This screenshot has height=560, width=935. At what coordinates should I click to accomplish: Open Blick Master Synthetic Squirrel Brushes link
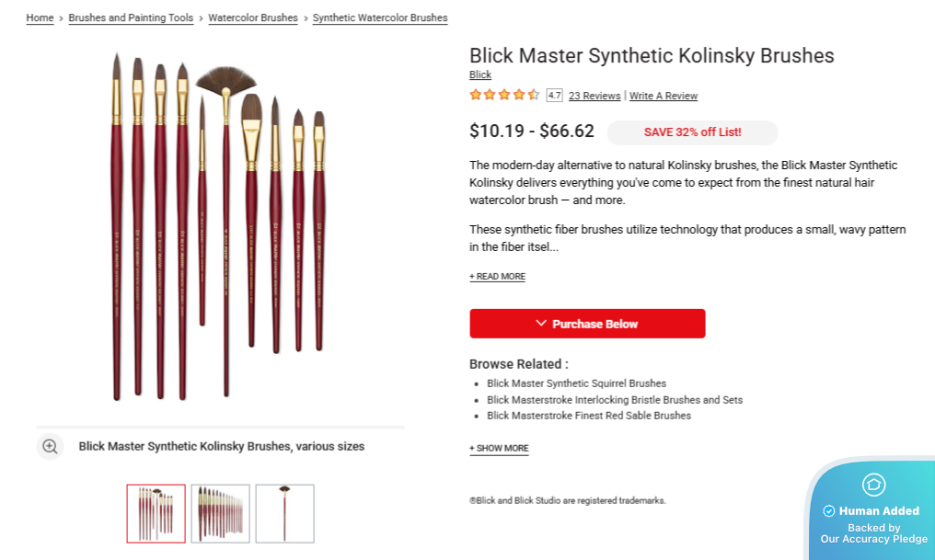tap(576, 383)
